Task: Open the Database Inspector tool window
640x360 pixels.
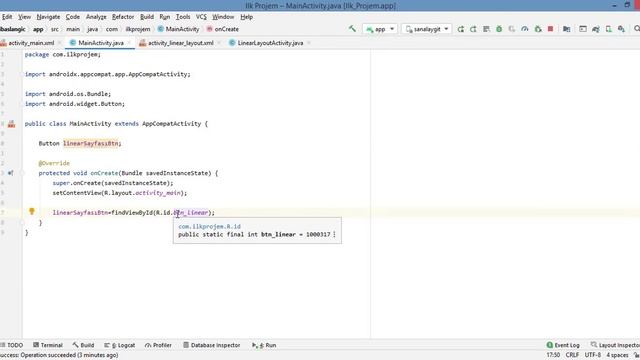Action: (211, 345)
